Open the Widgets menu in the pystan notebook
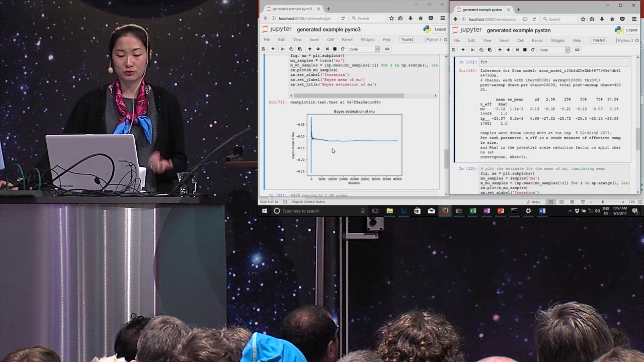644x362 pixels. click(x=557, y=40)
